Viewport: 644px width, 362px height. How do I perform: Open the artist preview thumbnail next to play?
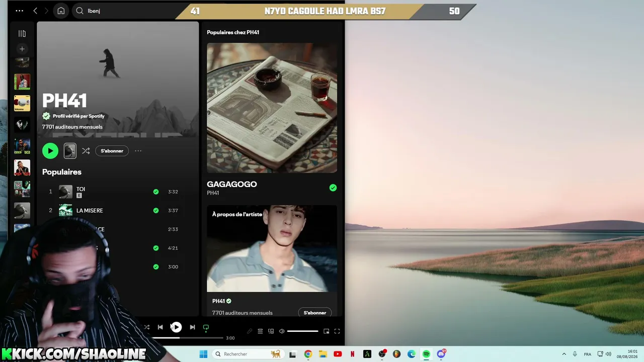tap(70, 151)
